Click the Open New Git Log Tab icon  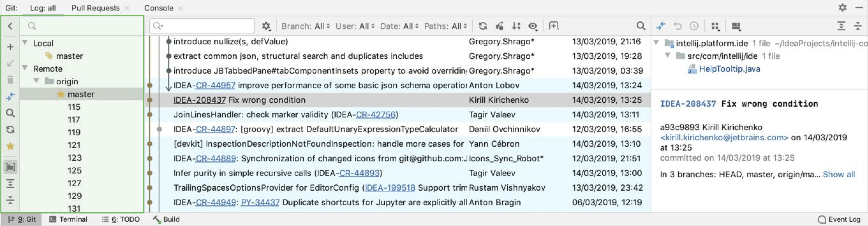[553, 26]
